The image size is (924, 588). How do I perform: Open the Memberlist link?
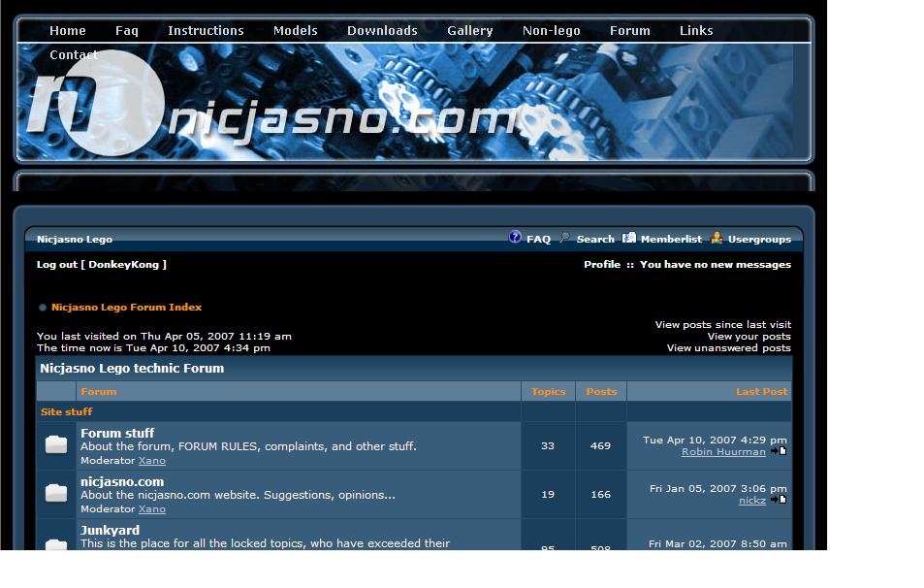[671, 240]
